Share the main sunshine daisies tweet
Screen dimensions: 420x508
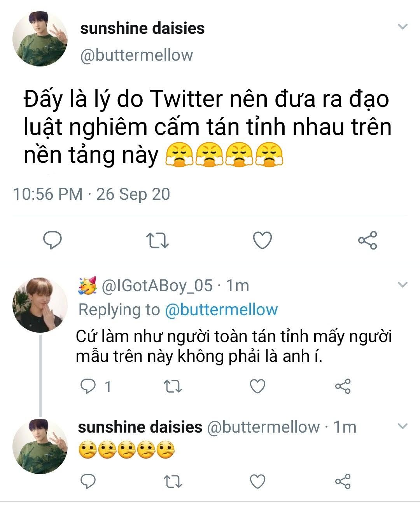tap(367, 240)
